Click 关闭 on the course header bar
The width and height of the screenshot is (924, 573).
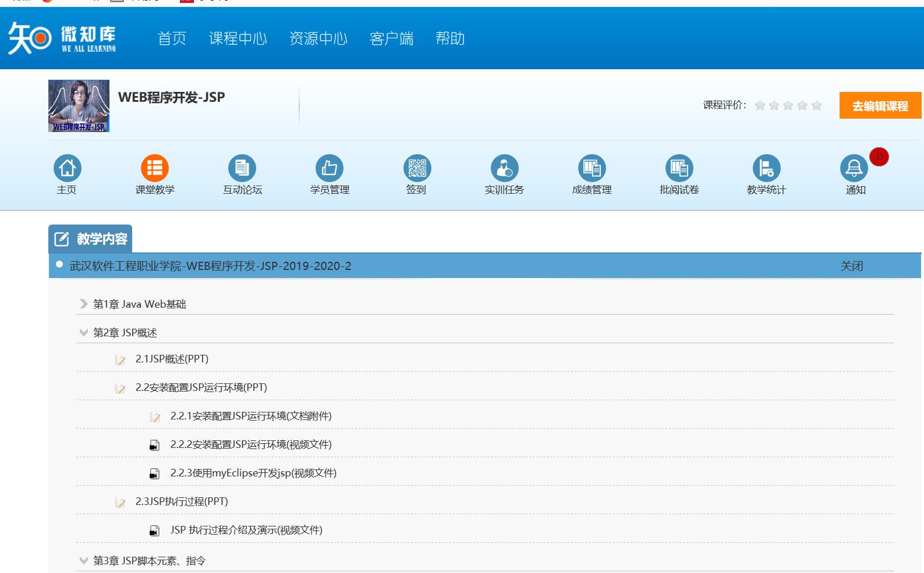click(x=851, y=266)
